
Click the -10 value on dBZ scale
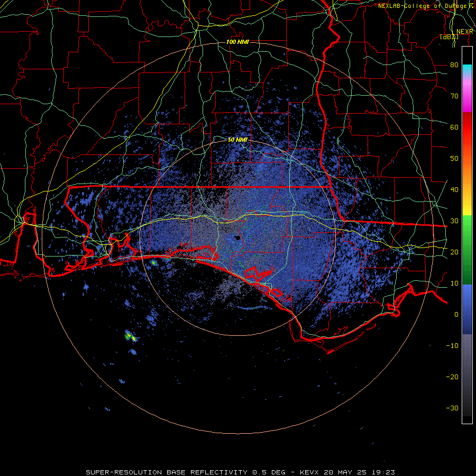tap(452, 345)
